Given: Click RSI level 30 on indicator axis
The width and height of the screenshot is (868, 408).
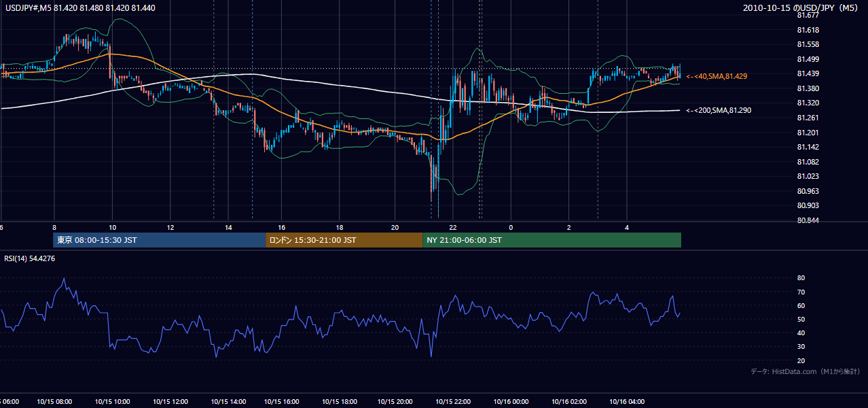Looking at the screenshot, I should pos(801,347).
